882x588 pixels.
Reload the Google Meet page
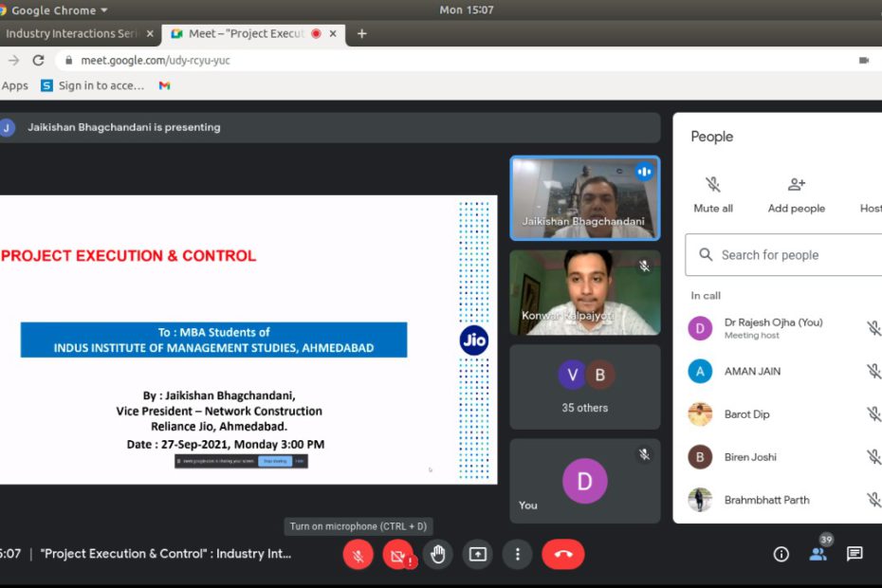(38, 60)
